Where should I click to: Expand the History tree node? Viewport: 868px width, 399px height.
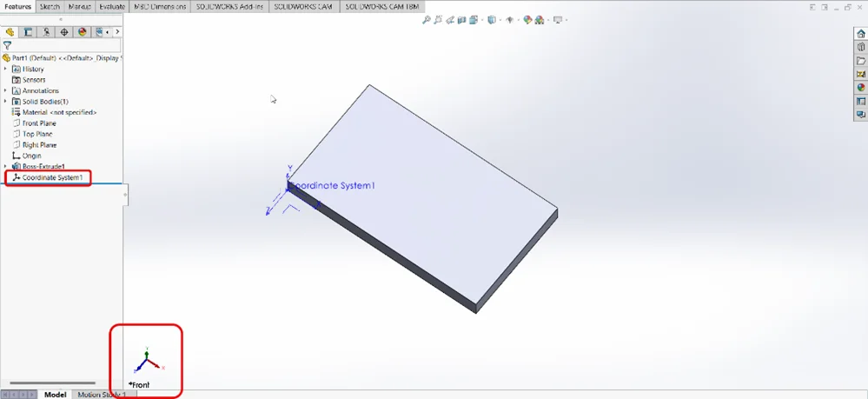tap(5, 69)
